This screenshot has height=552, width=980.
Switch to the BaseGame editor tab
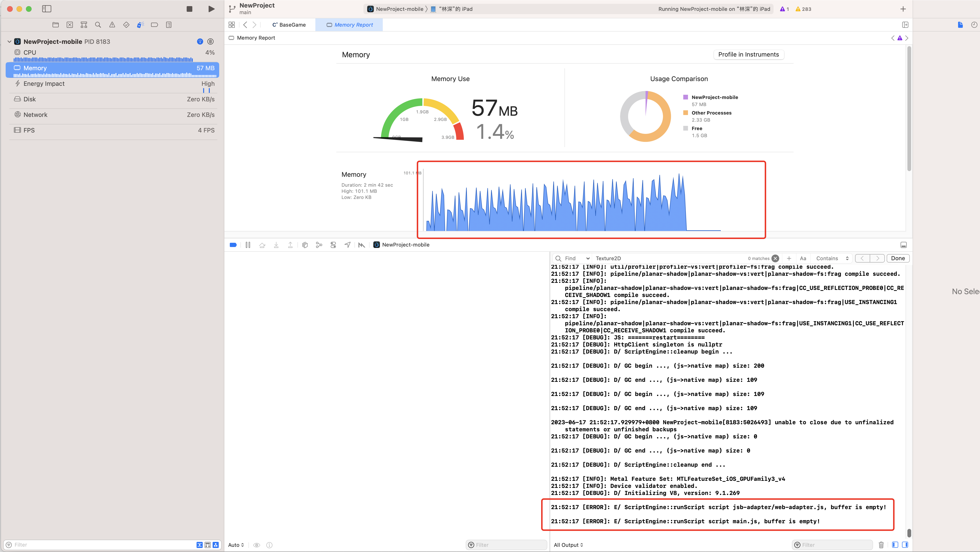pos(289,25)
